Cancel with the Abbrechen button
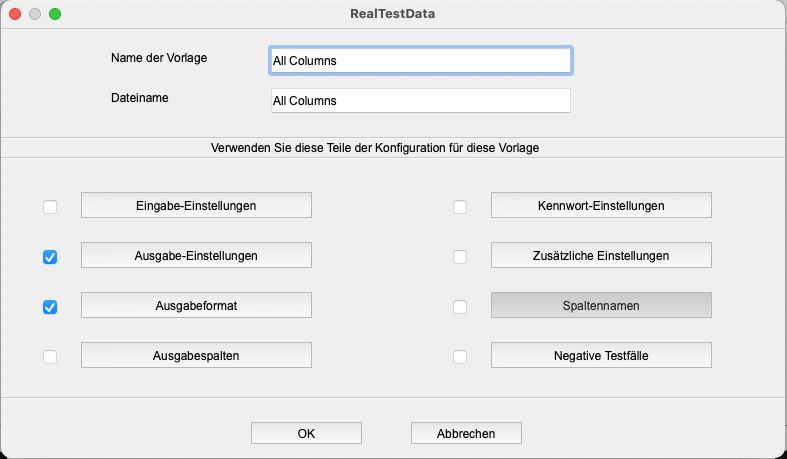This screenshot has width=787, height=459. [x=466, y=433]
